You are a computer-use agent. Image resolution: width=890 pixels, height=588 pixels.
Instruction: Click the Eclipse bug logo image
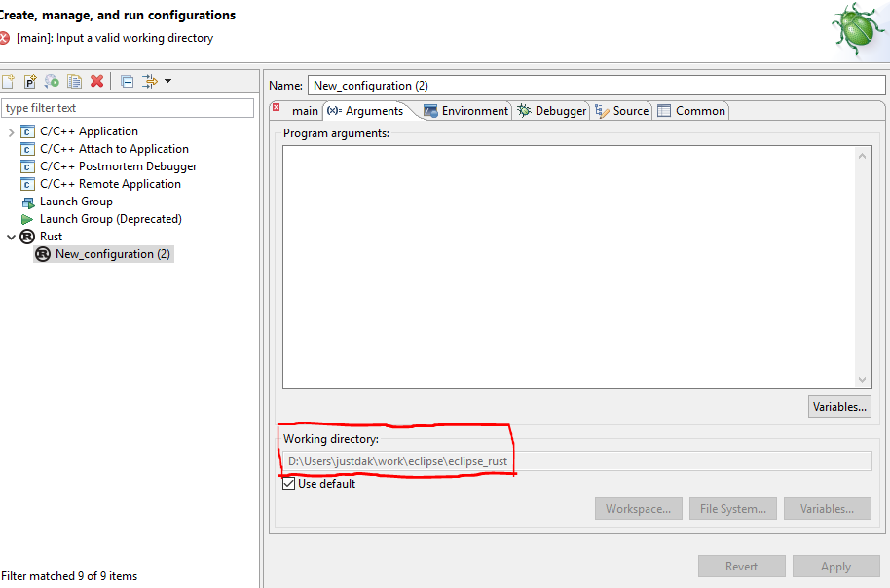855,29
